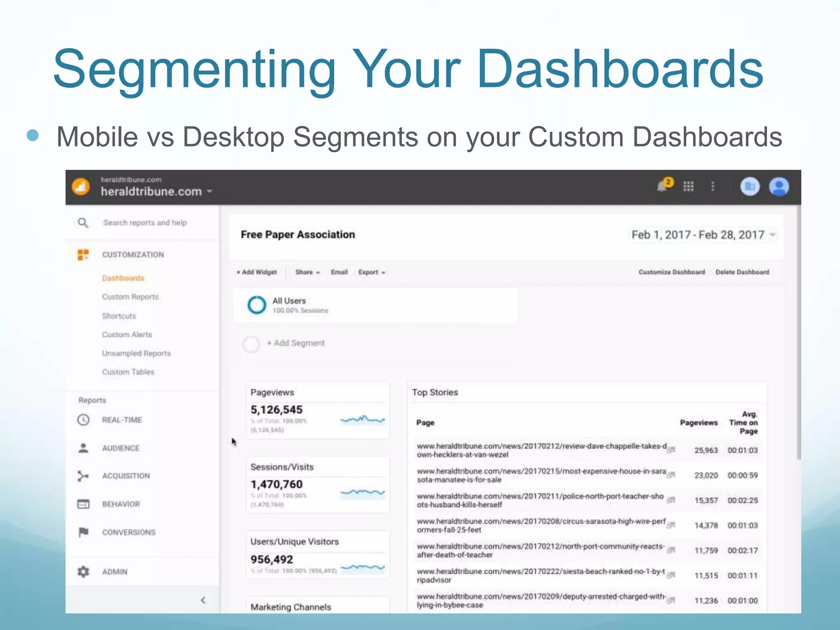Image resolution: width=840 pixels, height=630 pixels.
Task: Click the Users/Unique Visitors widget title
Action: coord(294,541)
